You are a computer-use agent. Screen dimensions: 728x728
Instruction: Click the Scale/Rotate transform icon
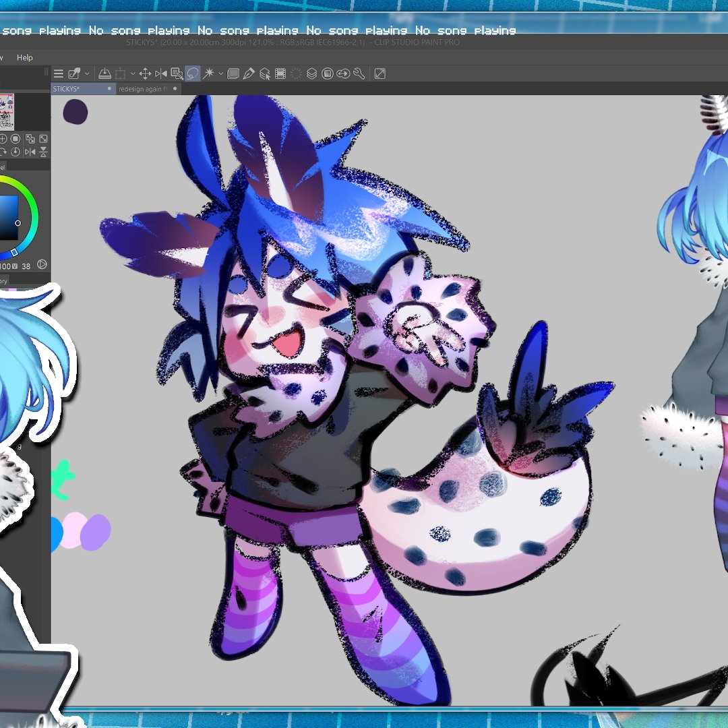[120, 74]
